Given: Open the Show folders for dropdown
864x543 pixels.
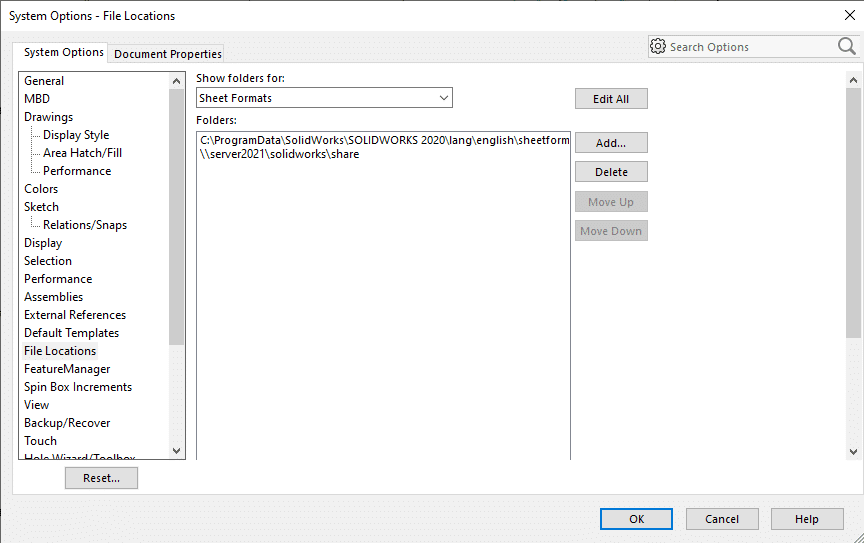Looking at the screenshot, I should click(324, 98).
